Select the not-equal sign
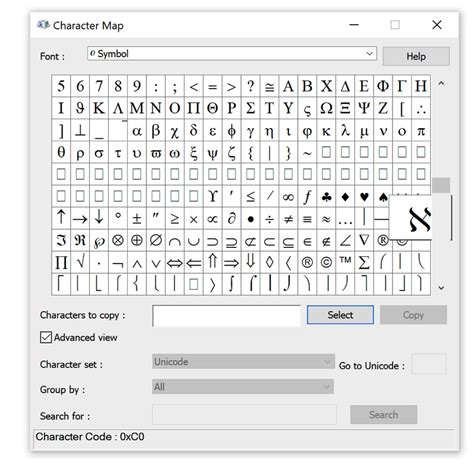This screenshot has height=465, width=474. click(288, 218)
